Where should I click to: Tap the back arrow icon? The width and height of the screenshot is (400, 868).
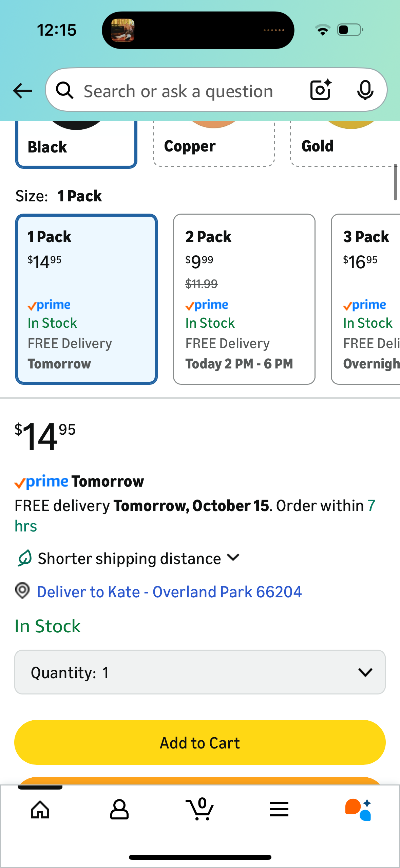click(22, 91)
